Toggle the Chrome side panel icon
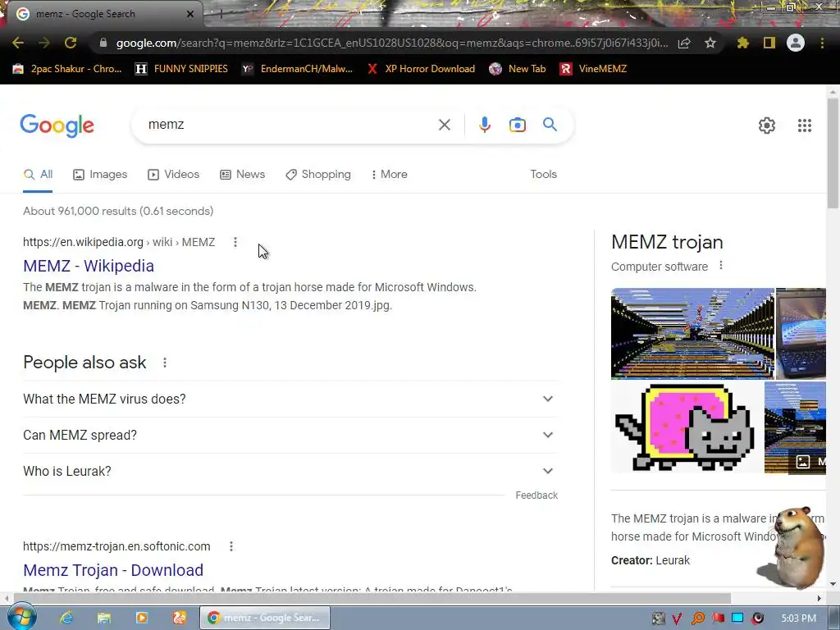Viewport: 840px width, 630px height. pos(769,43)
